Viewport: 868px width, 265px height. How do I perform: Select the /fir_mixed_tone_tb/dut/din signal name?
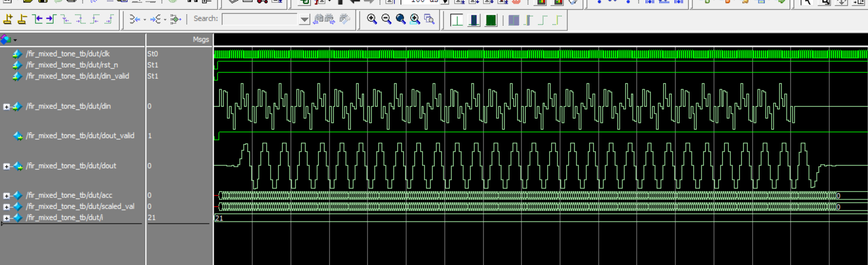click(68, 106)
